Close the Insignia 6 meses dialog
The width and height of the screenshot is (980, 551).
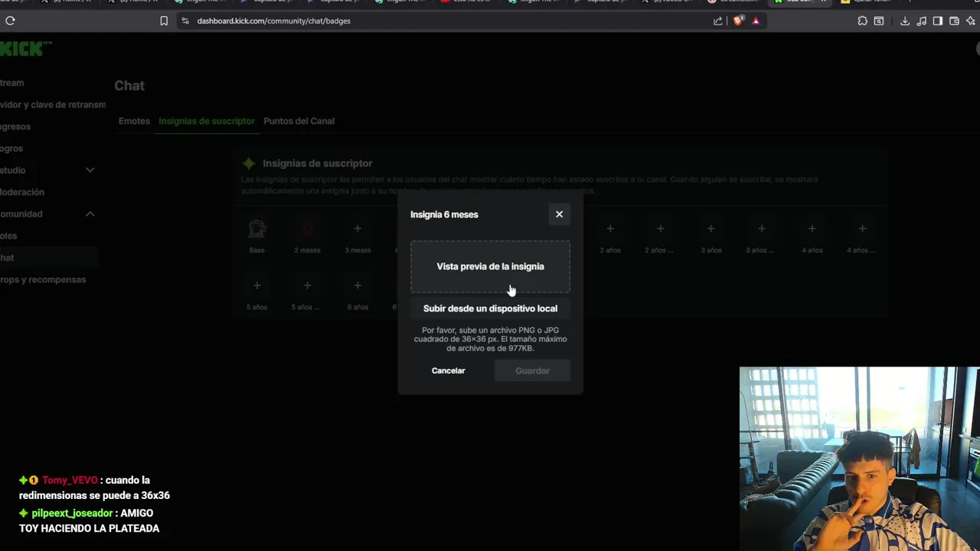pos(559,214)
